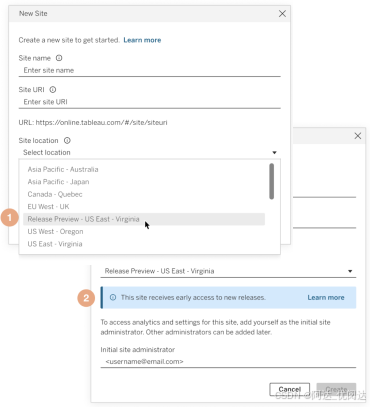Click the Create button

point(336,389)
